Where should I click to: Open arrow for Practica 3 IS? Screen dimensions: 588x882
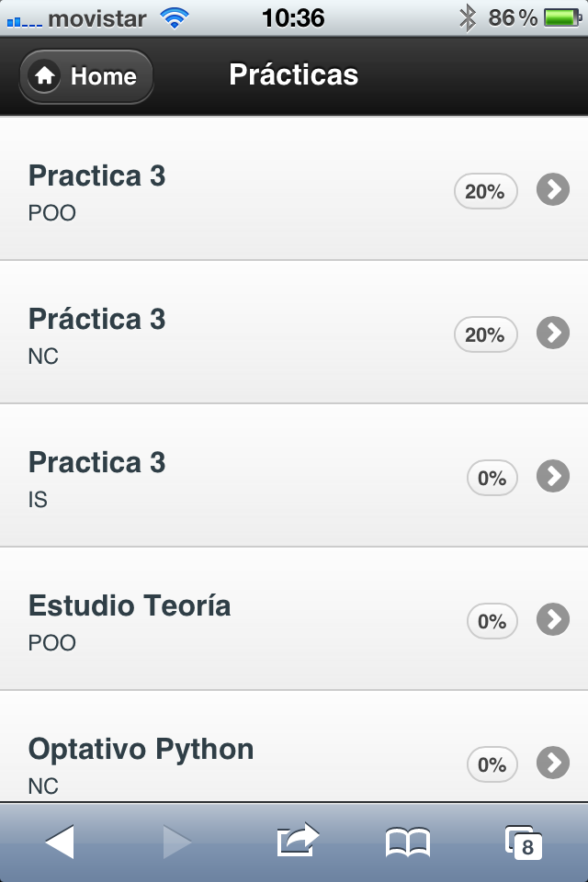553,477
